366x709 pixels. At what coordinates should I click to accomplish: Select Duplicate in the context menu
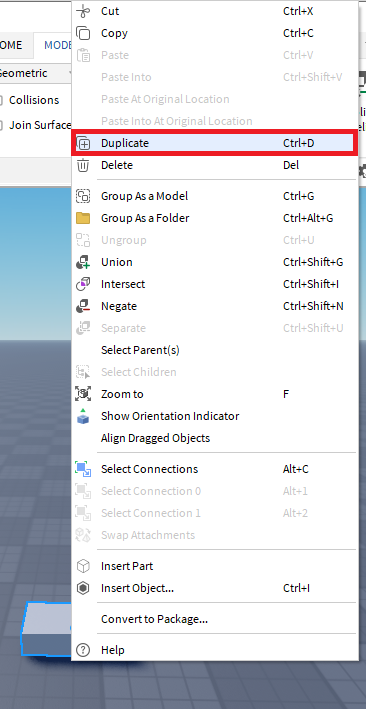point(215,143)
